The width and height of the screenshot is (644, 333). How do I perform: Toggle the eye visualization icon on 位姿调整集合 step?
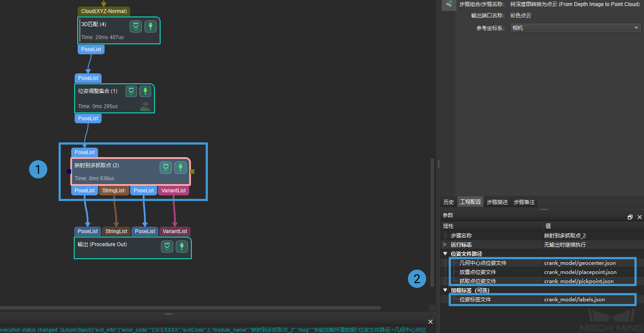click(145, 106)
